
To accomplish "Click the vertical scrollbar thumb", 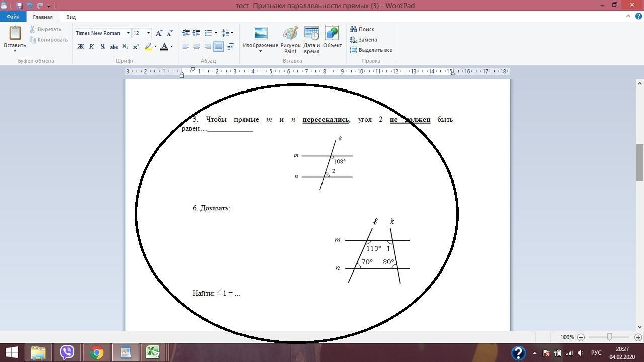I will [640, 162].
